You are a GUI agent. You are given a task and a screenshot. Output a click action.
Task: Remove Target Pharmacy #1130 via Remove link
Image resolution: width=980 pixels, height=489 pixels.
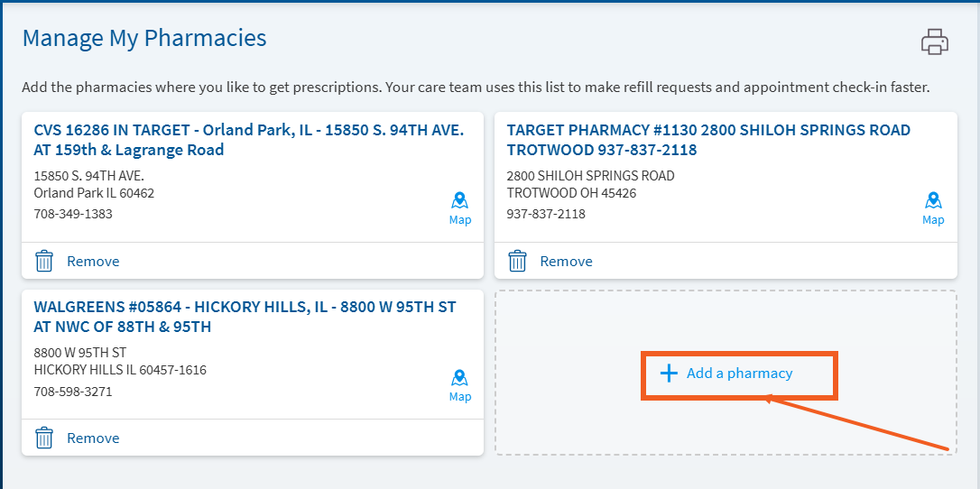point(566,261)
